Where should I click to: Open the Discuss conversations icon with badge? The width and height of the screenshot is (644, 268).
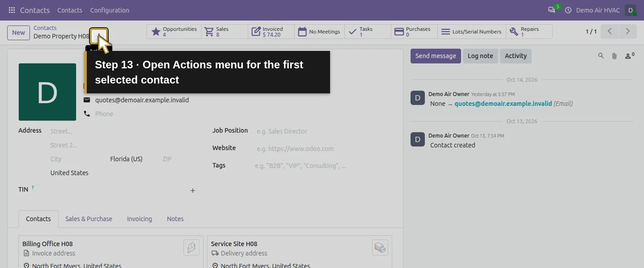[552, 10]
